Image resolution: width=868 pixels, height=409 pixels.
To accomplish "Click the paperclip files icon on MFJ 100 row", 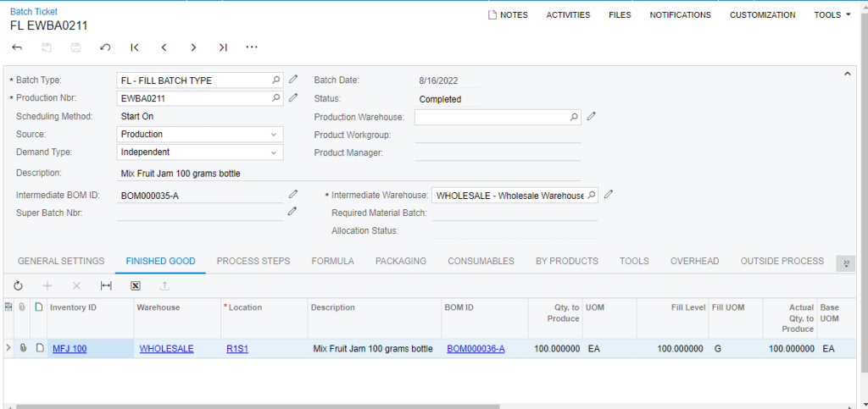I will (x=23, y=348).
